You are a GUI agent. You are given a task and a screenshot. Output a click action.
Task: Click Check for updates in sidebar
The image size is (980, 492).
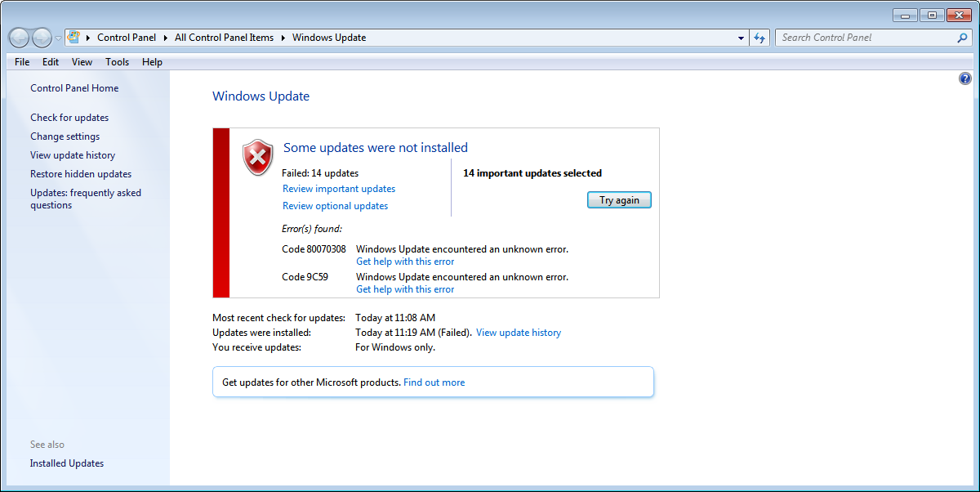[69, 118]
